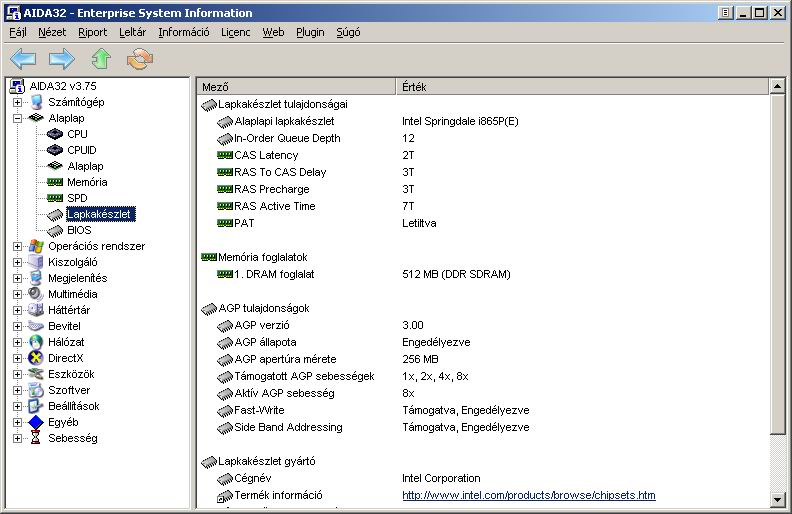The width and height of the screenshot is (792, 514).
Task: Click the CPU chip icon in tree
Action: [x=55, y=134]
